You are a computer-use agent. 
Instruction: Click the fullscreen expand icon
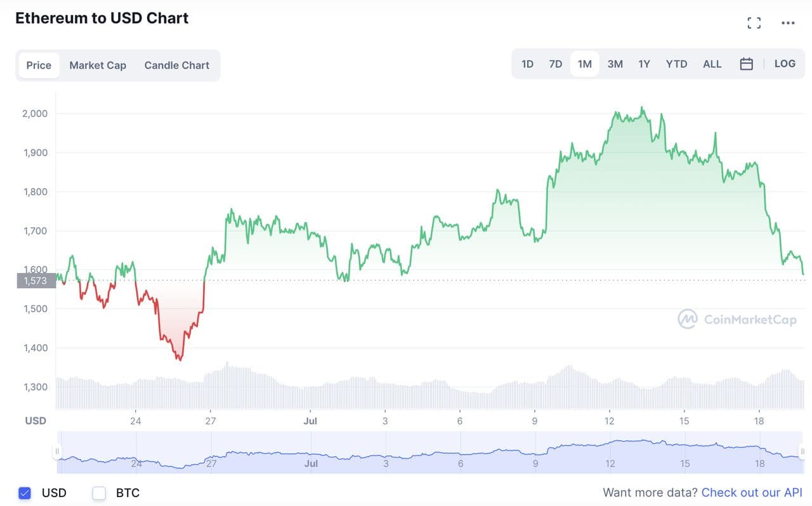coord(754,23)
